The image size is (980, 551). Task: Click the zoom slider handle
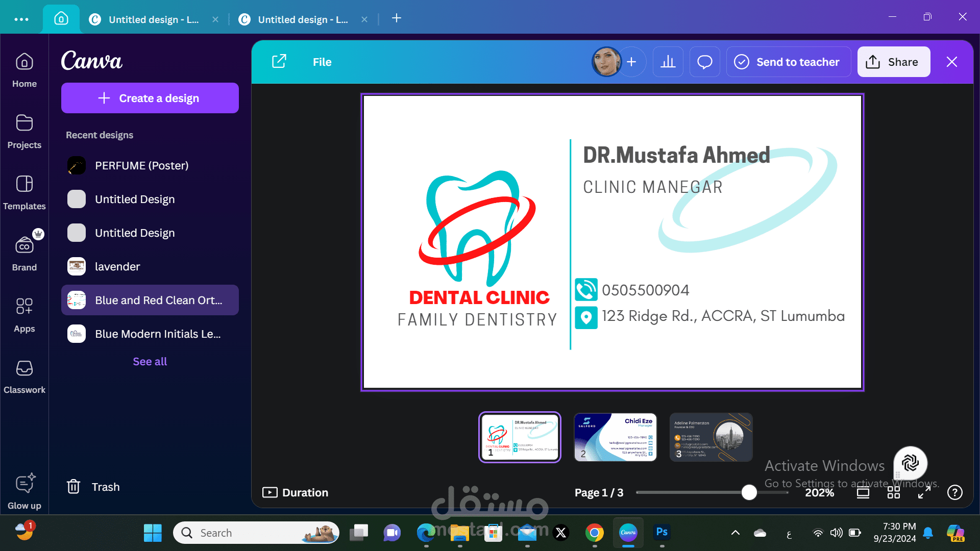point(749,492)
